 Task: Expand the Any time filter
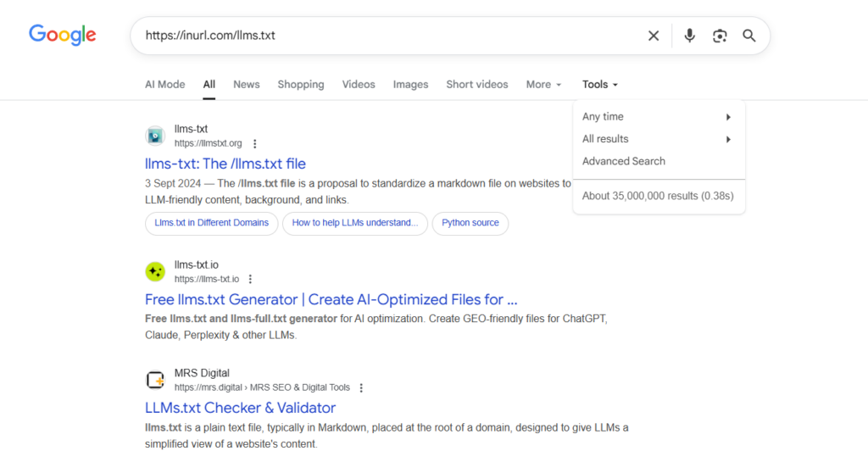(658, 117)
